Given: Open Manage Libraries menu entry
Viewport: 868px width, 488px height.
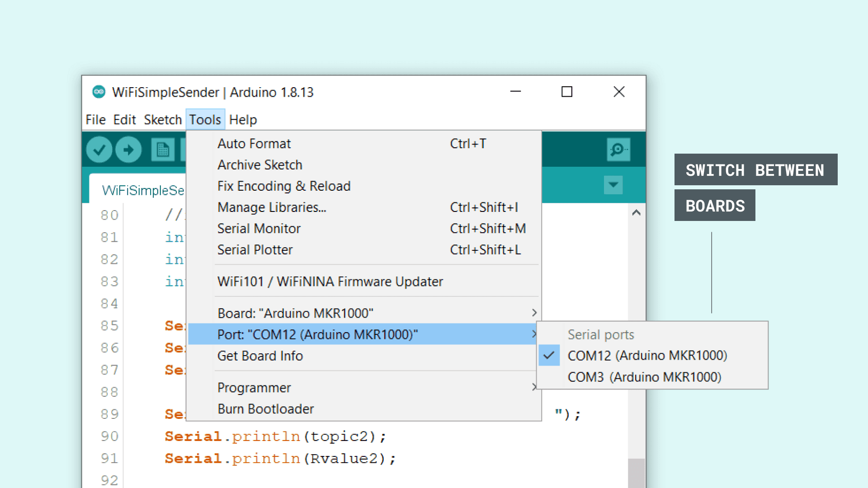Looking at the screenshot, I should click(272, 207).
